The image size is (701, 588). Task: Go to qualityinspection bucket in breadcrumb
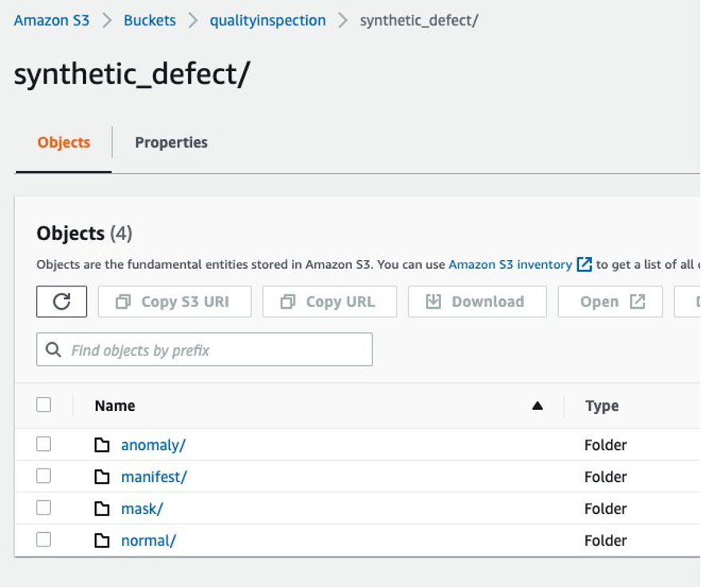click(267, 21)
